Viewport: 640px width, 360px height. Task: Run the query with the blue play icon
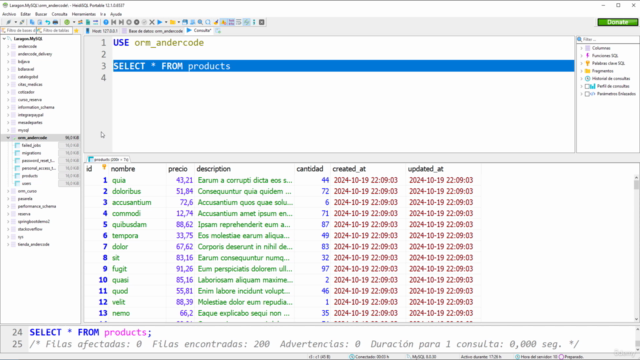click(x=160, y=22)
